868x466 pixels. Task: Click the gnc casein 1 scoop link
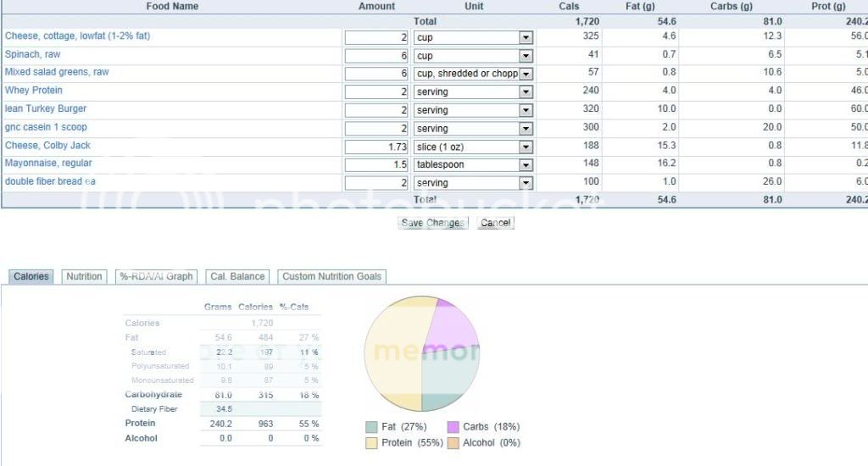pos(46,127)
